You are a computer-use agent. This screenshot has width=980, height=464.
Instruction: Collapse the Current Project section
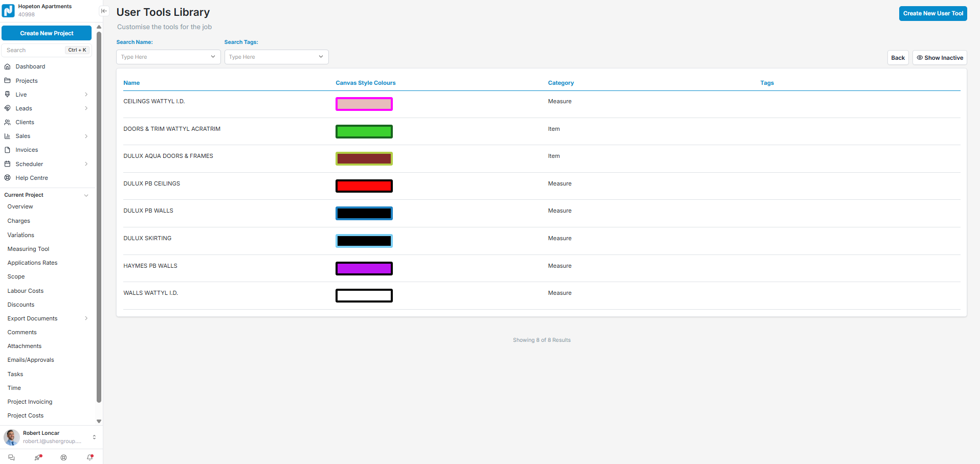click(86, 195)
